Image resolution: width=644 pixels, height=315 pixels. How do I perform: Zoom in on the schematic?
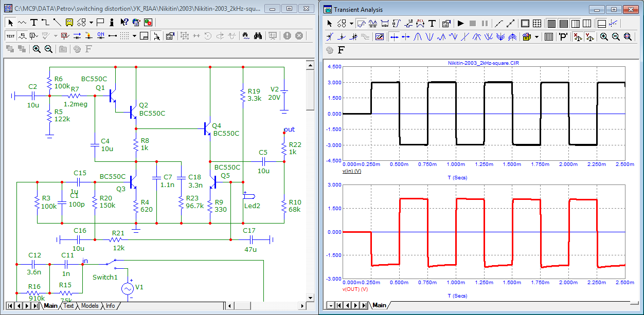(37, 49)
